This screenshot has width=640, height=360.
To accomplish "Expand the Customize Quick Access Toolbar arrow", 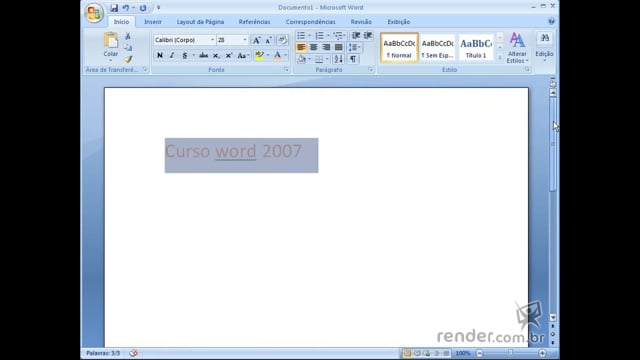I will coord(158,8).
